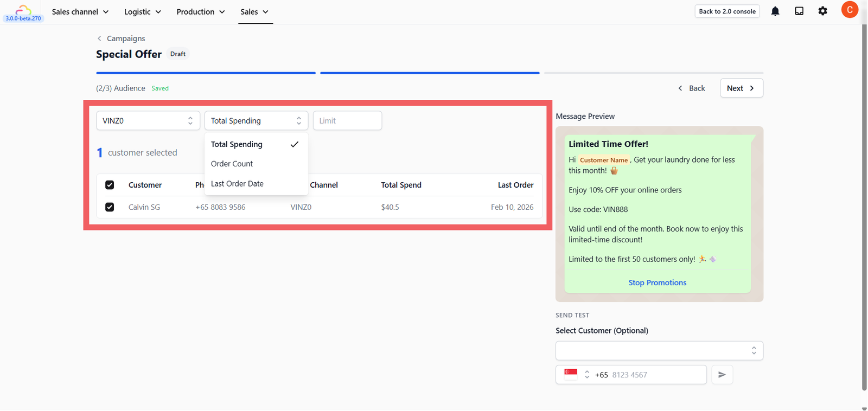Image resolution: width=868 pixels, height=411 pixels.
Task: Click the second progress step bar
Action: 430,73
